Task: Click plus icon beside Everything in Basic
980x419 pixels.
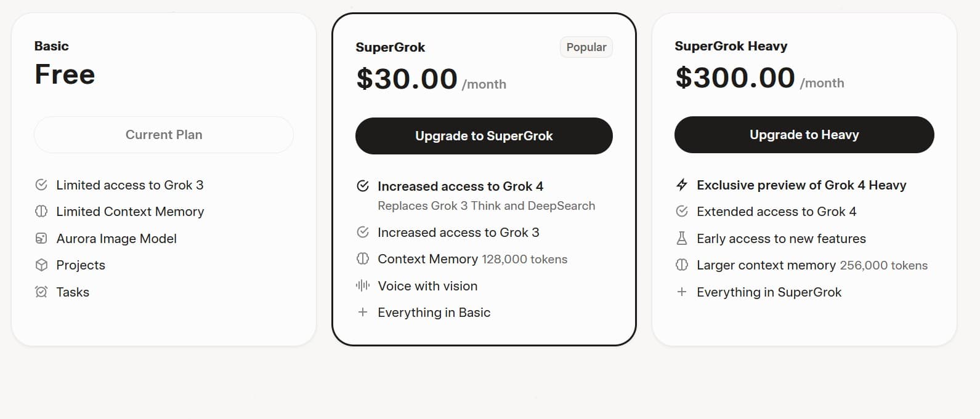Action: coord(363,313)
